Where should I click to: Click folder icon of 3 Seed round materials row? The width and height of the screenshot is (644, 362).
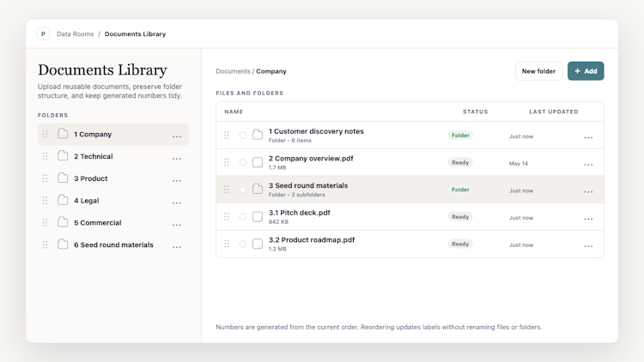click(258, 189)
